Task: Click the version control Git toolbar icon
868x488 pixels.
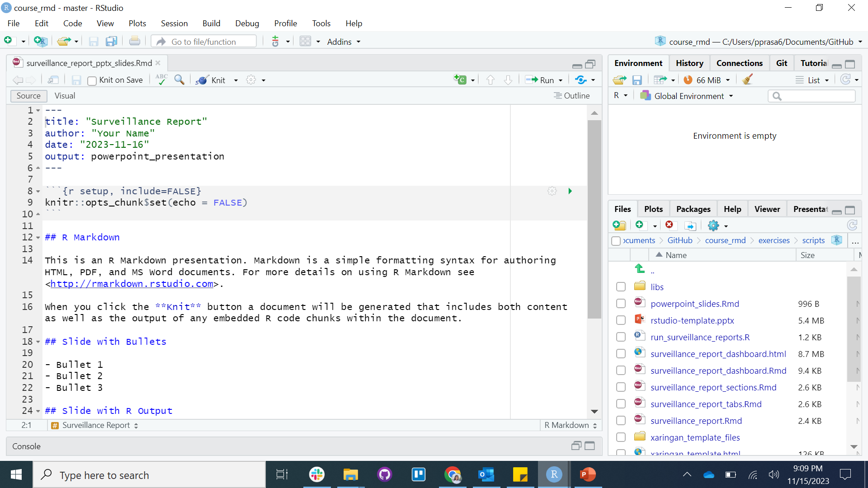Action: (x=275, y=41)
